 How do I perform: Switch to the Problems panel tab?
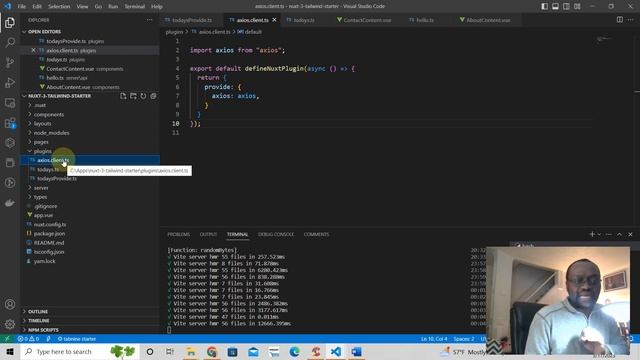coord(178,234)
